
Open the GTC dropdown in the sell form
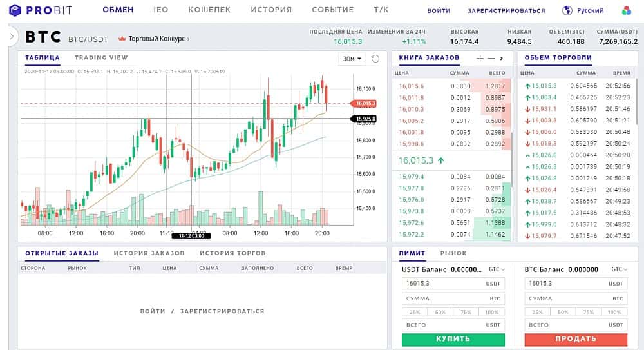(621, 269)
